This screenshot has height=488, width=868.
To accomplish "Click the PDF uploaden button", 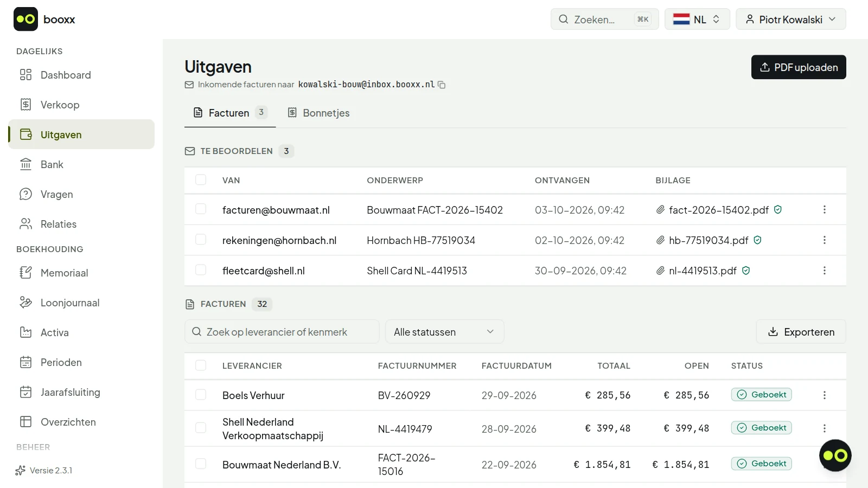I will coord(799,67).
